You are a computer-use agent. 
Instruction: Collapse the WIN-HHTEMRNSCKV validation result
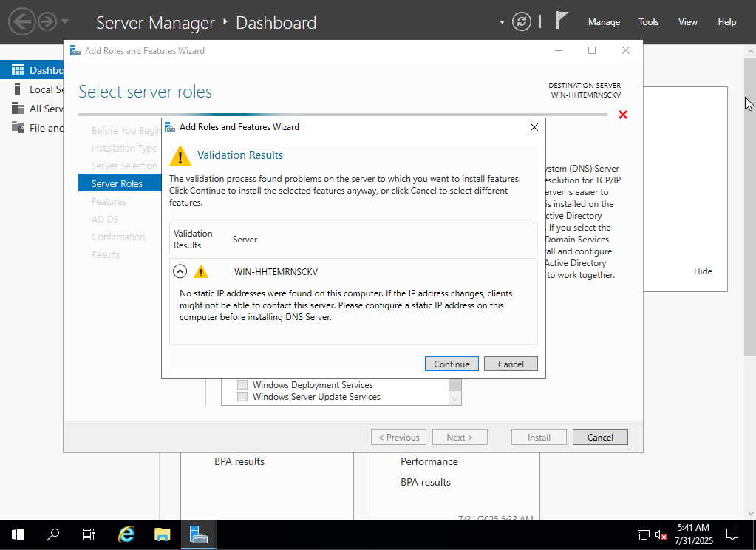click(180, 271)
